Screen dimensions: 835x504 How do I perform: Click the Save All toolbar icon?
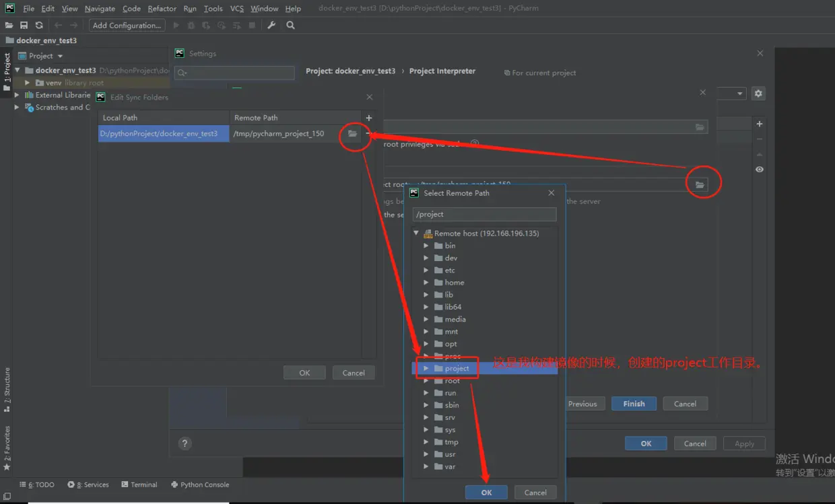point(24,26)
